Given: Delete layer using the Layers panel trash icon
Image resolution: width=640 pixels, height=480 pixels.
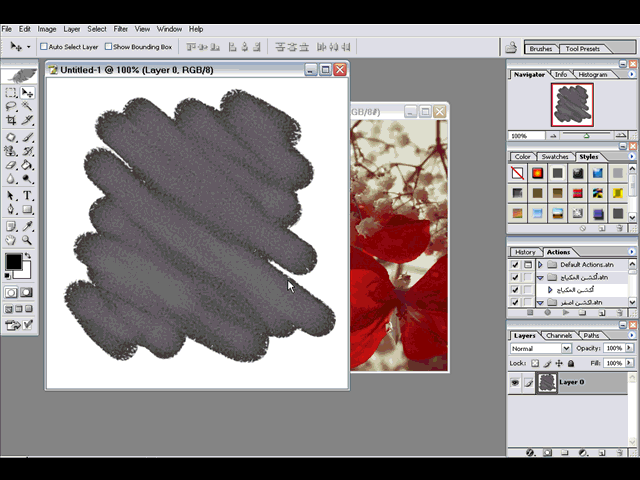Looking at the screenshot, I should coord(620,453).
